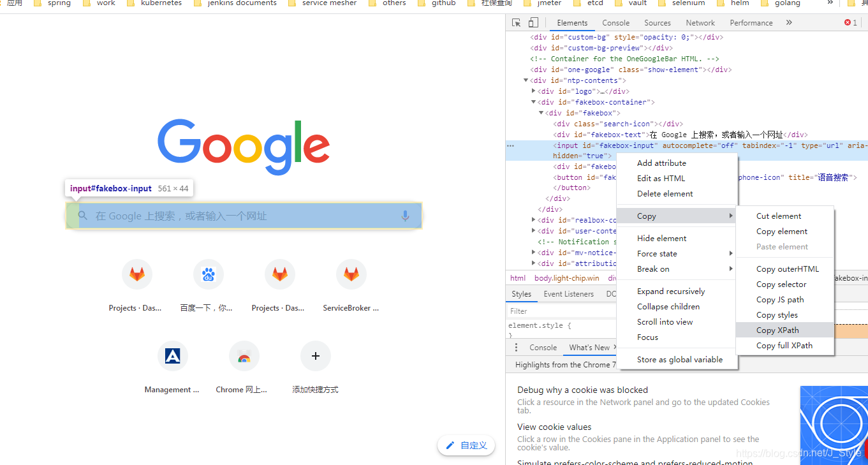Open the Baidu shortcut tile
The image size is (868, 465).
coord(208,274)
